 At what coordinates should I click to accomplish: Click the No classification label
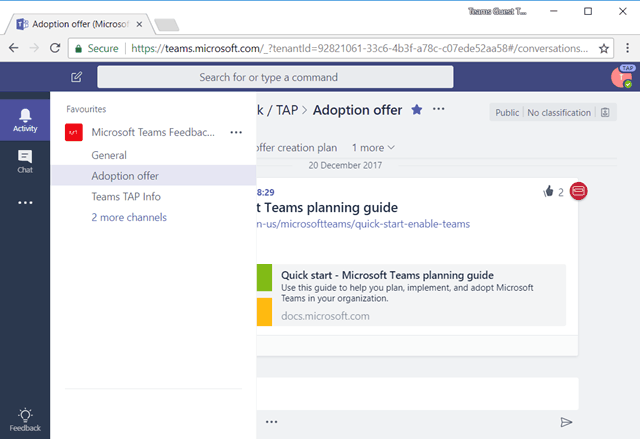(x=559, y=113)
